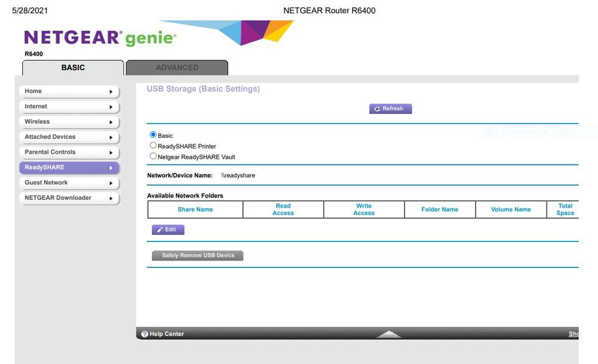The width and height of the screenshot is (598, 364).
Task: Expand the ReadySHARE sidebar menu arrow
Action: click(111, 168)
